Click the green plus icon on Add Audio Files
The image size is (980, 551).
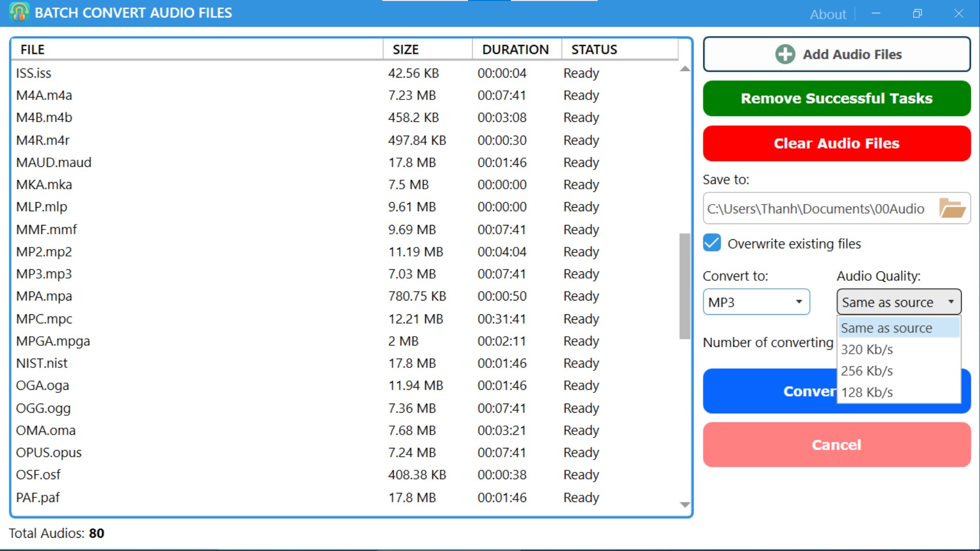point(785,54)
